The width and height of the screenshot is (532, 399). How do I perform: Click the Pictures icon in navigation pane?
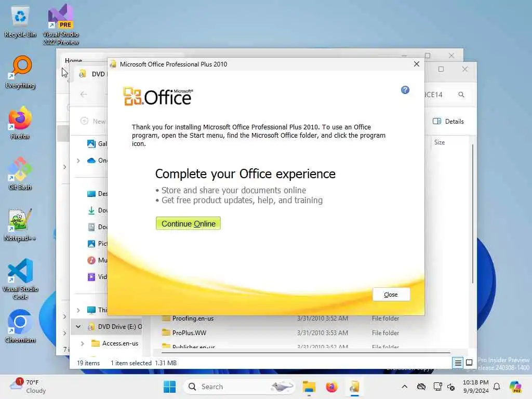click(x=91, y=244)
